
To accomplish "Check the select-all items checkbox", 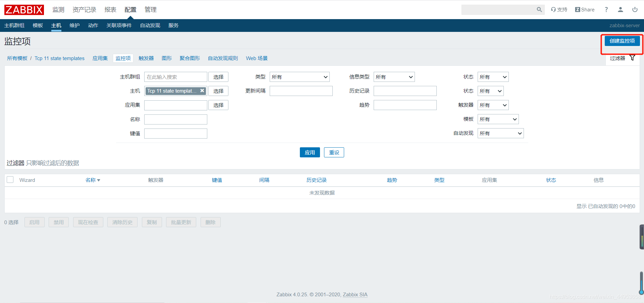I will [x=10, y=180].
